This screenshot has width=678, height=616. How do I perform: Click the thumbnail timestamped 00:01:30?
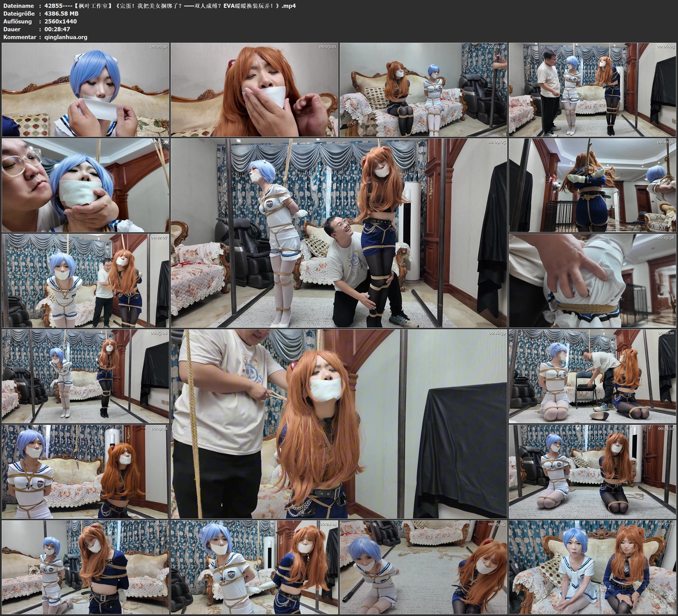85,89
